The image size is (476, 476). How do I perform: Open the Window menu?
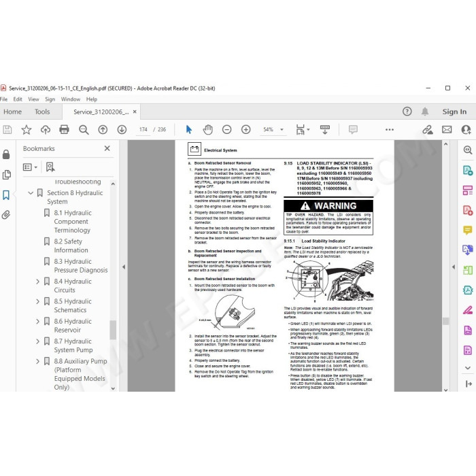point(71,99)
